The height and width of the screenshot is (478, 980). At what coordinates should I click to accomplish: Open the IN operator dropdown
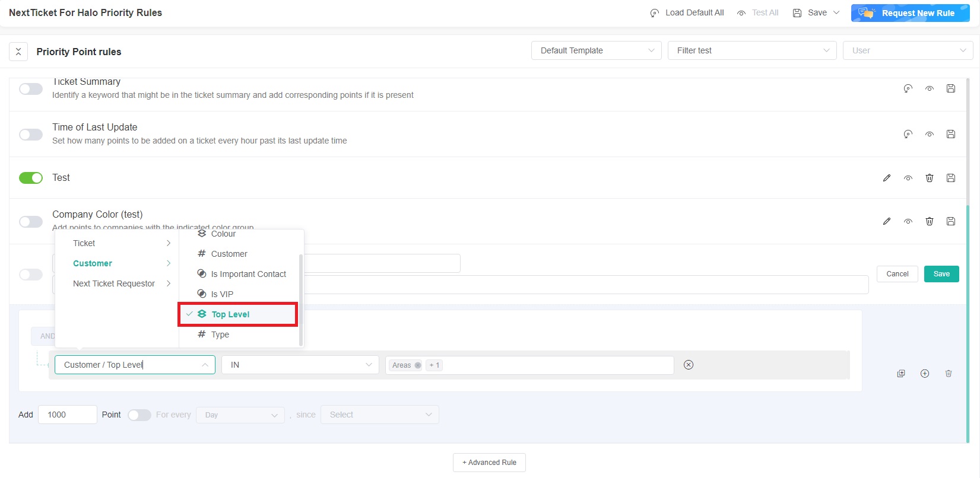pyautogui.click(x=300, y=365)
